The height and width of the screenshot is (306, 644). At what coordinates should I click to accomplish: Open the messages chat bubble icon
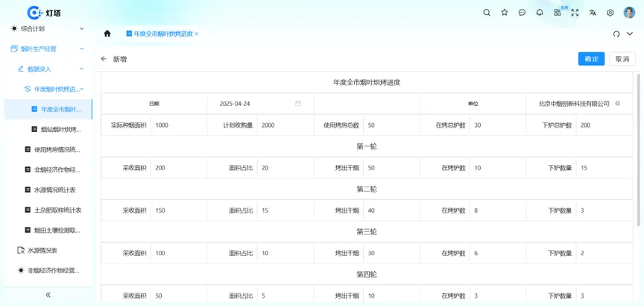pos(522,13)
